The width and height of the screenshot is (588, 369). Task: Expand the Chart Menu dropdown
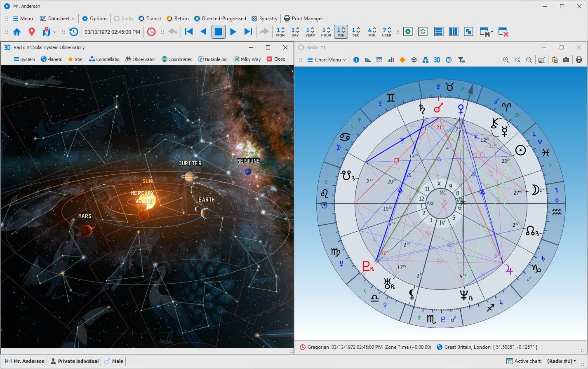pyautogui.click(x=327, y=60)
